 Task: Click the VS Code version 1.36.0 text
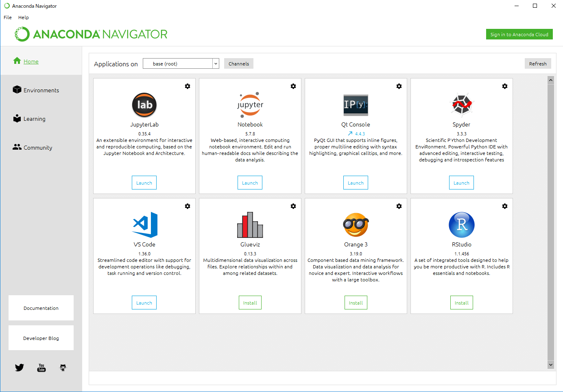click(x=144, y=254)
